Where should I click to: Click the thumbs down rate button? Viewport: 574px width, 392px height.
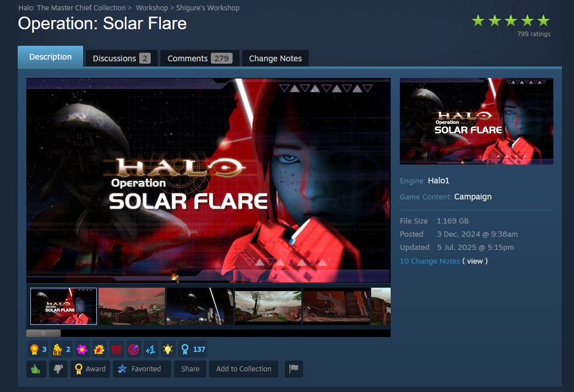[58, 369]
